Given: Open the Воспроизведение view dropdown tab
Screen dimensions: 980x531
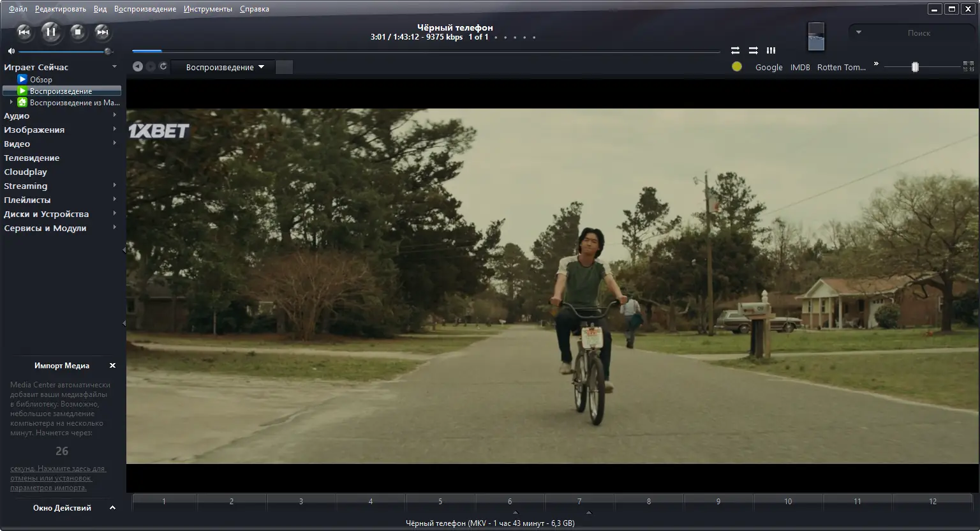Looking at the screenshot, I should 225,67.
